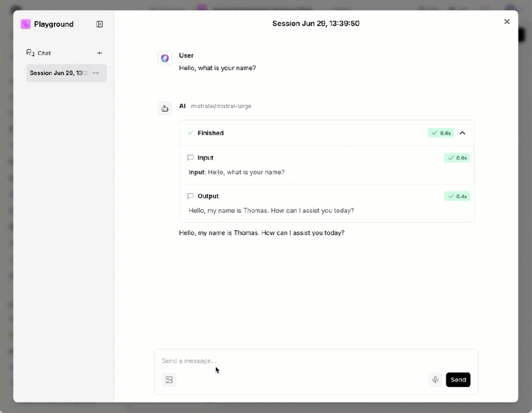Click the Finished status row
This screenshot has width=532, height=413.
[x=312, y=133]
